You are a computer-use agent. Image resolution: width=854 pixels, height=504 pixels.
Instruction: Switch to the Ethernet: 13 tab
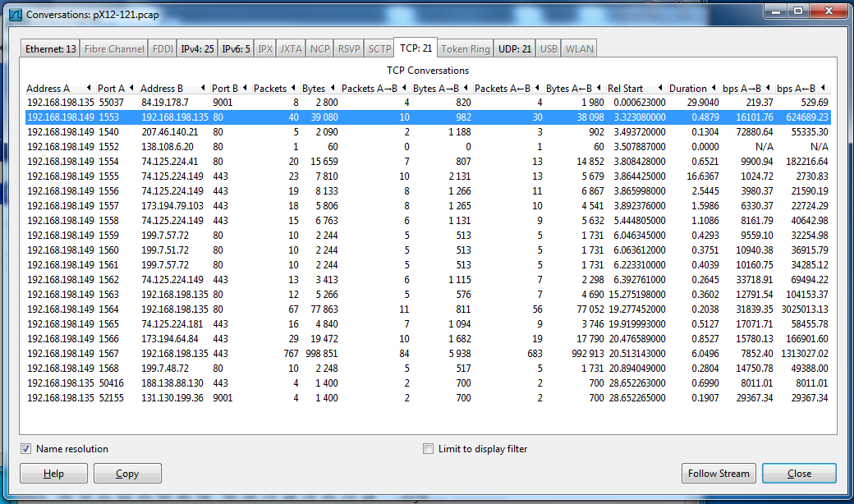51,49
